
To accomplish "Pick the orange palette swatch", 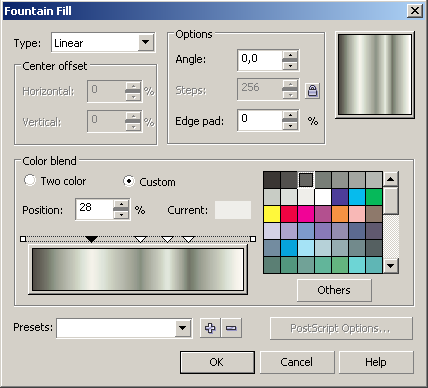I will pyautogui.click(x=340, y=214).
